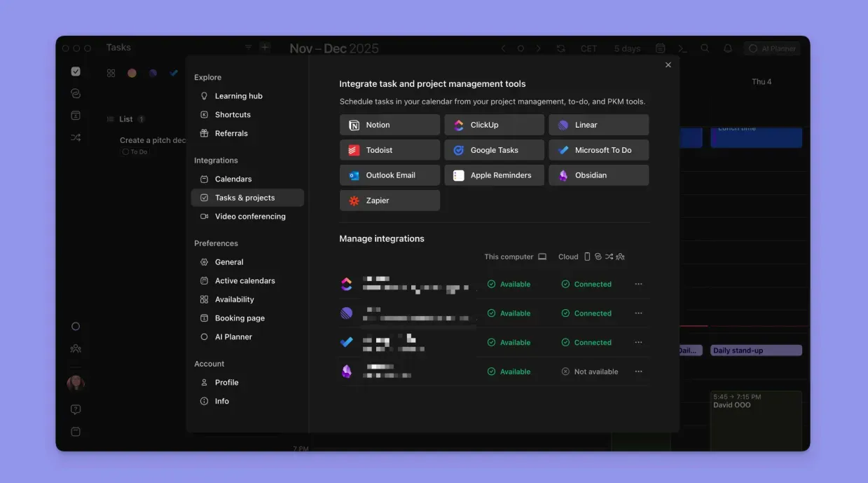Image resolution: width=868 pixels, height=483 pixels.
Task: Open search with magnifier icon
Action: point(705,48)
